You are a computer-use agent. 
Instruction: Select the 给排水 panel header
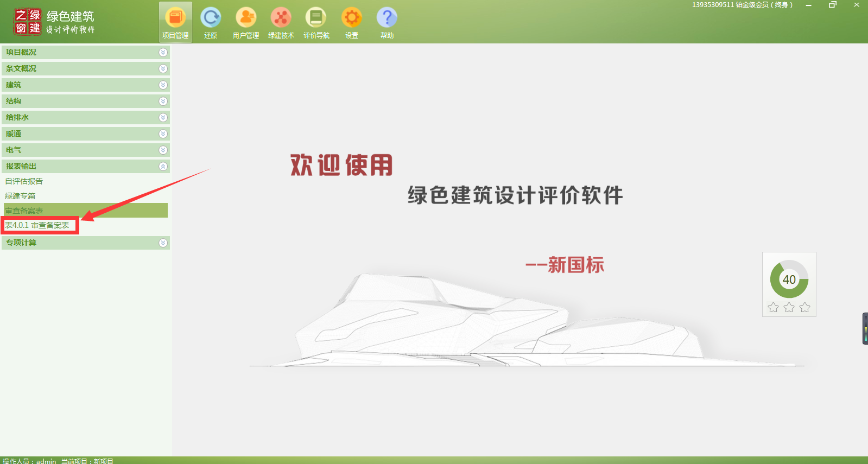pyautogui.click(x=81, y=117)
